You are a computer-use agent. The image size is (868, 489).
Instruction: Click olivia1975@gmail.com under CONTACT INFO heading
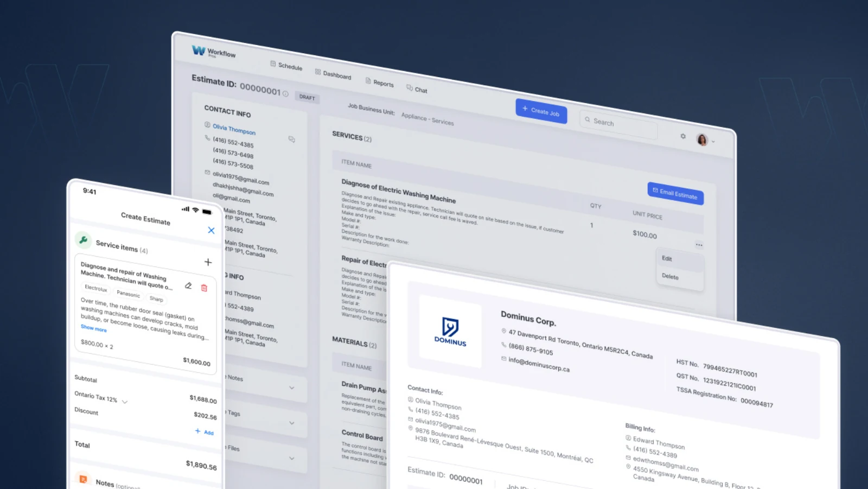point(241,178)
